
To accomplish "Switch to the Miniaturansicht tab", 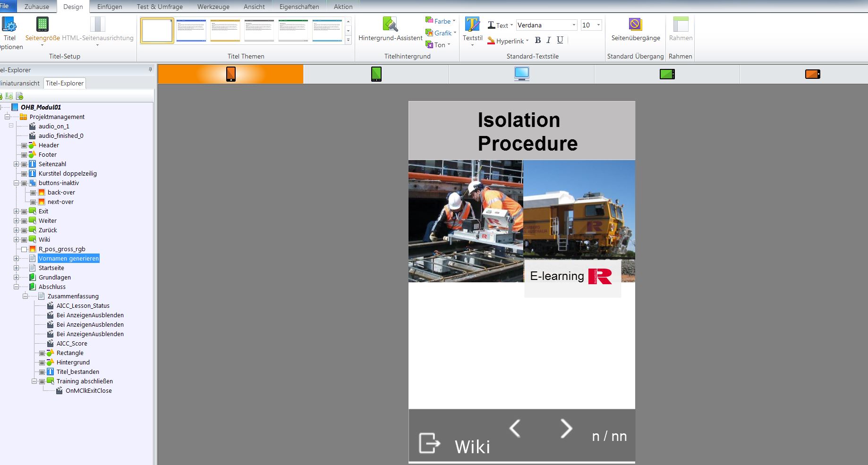I will tap(20, 83).
